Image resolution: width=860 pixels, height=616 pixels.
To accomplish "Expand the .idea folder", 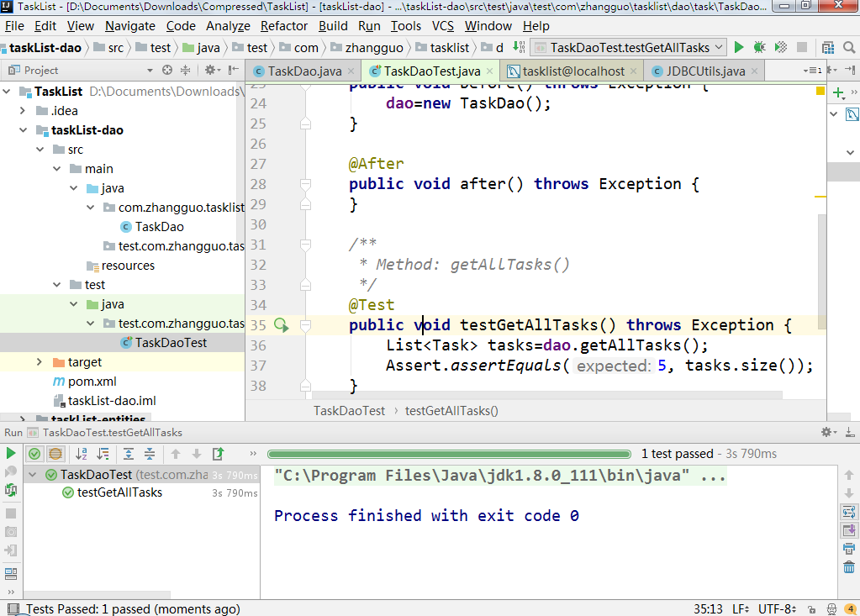I will click(x=23, y=111).
